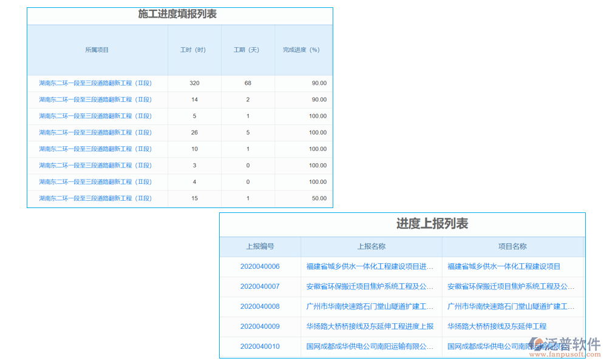The height and width of the screenshot is (364, 607).
Task: Open 安徽省环保搬迁 link in 项目名称 column
Action: [x=510, y=286]
